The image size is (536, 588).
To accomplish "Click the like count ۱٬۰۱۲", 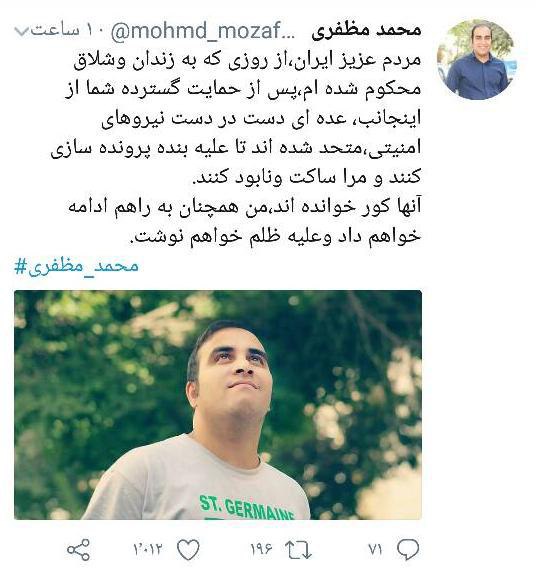I will pos(148,550).
